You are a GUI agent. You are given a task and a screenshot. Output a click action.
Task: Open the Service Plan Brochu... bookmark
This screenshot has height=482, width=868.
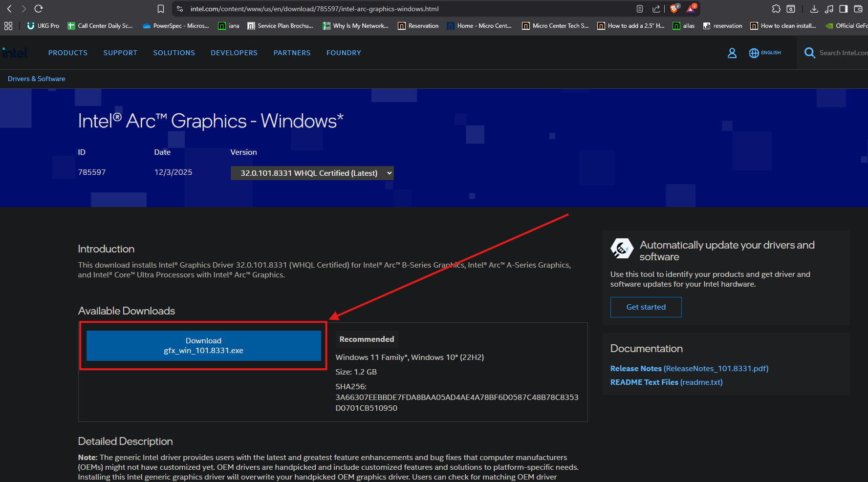coord(280,26)
